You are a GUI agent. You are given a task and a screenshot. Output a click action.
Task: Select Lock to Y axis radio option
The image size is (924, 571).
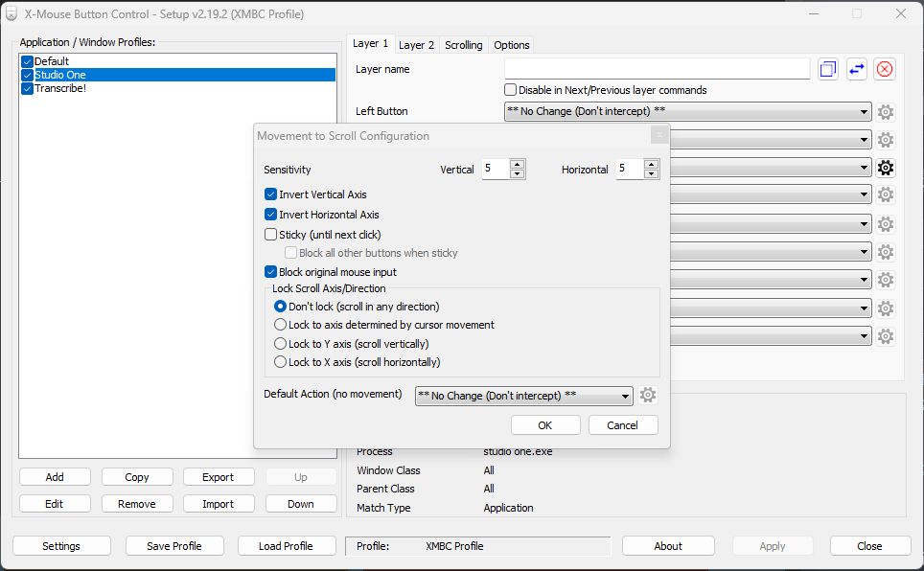point(281,344)
